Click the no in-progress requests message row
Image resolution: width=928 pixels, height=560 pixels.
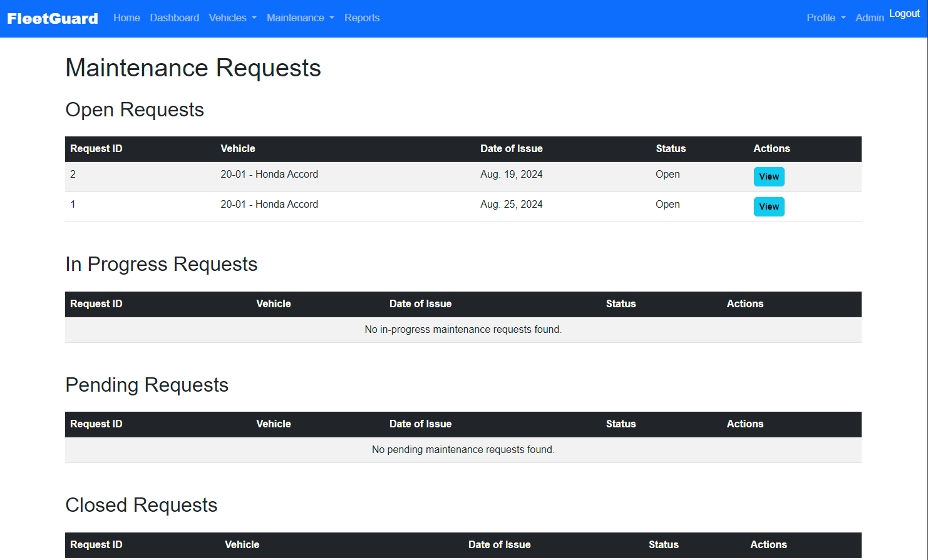(x=463, y=330)
